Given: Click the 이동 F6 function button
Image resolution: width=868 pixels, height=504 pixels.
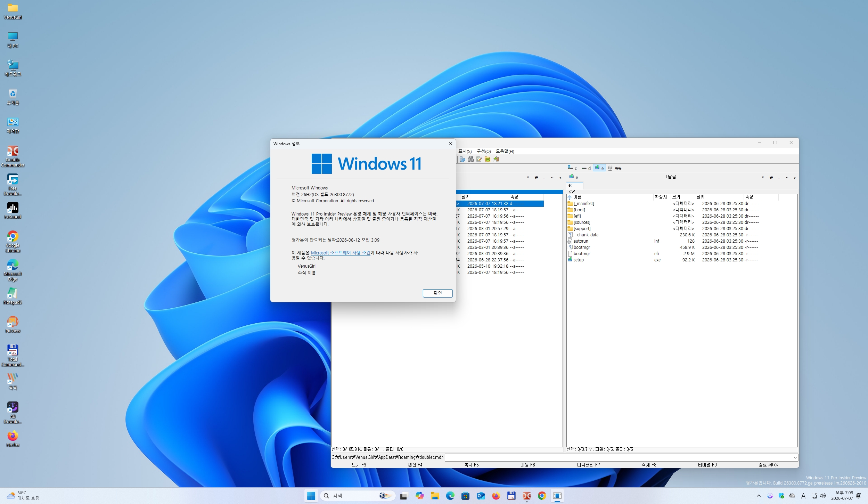Looking at the screenshot, I should [x=528, y=465].
